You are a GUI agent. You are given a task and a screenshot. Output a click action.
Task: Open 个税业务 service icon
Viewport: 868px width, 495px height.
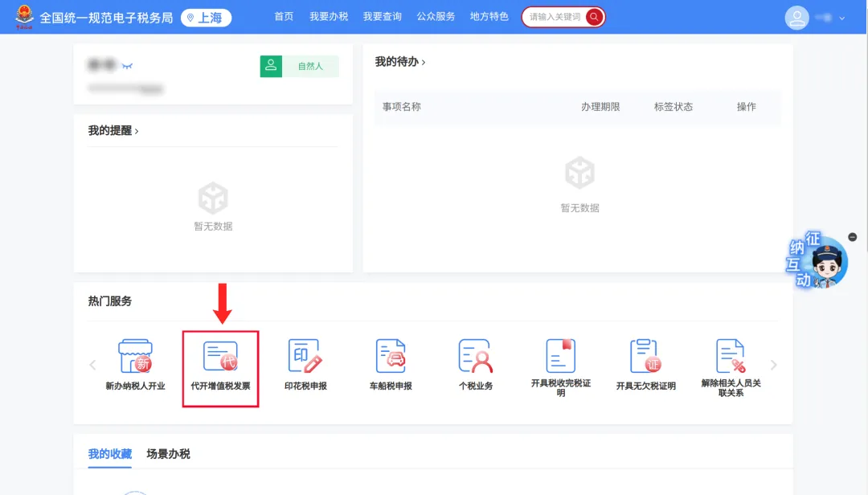[x=476, y=356]
